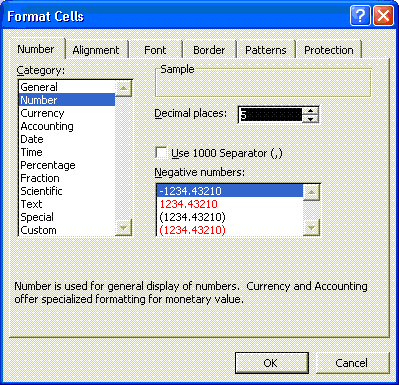Select Special category
The width and height of the screenshot is (399, 385).
point(67,217)
